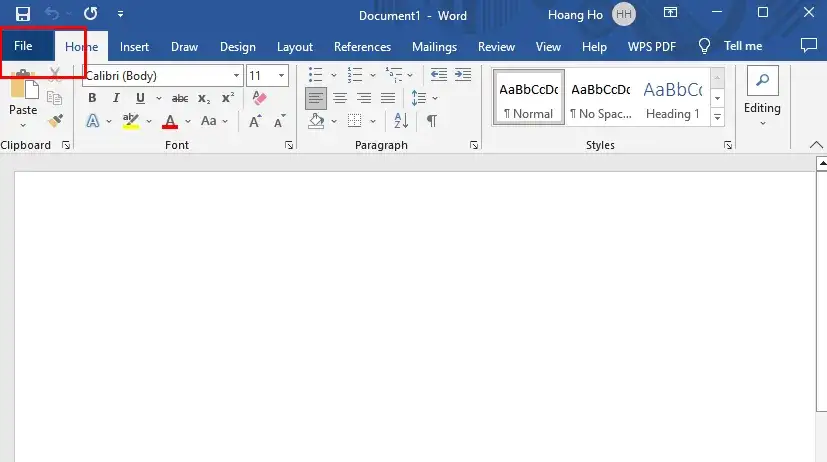Click the Paste clipboard icon

(24, 84)
